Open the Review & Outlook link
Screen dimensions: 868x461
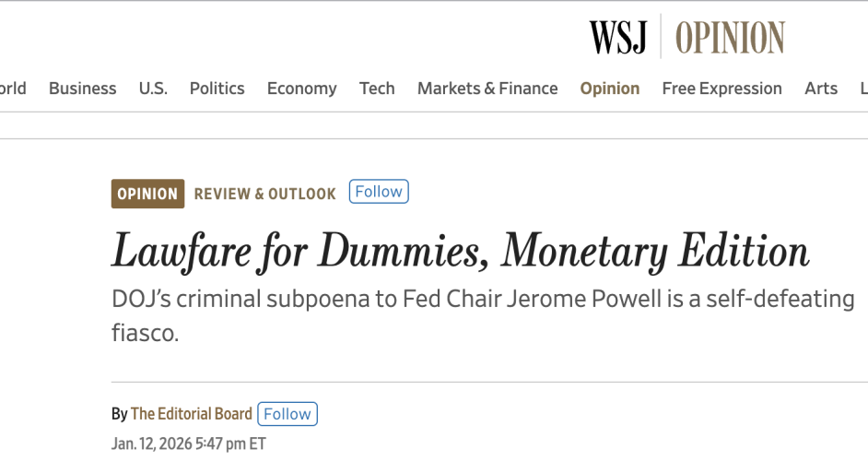coord(264,194)
